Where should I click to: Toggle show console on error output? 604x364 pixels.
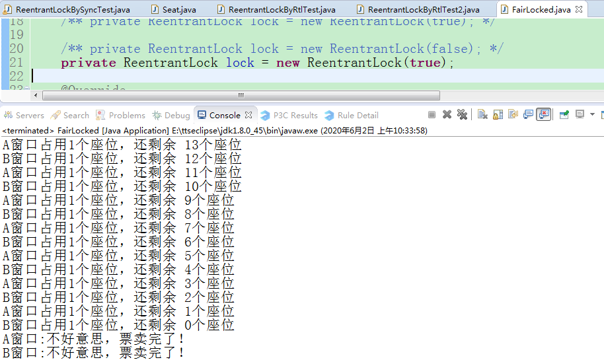(543, 115)
